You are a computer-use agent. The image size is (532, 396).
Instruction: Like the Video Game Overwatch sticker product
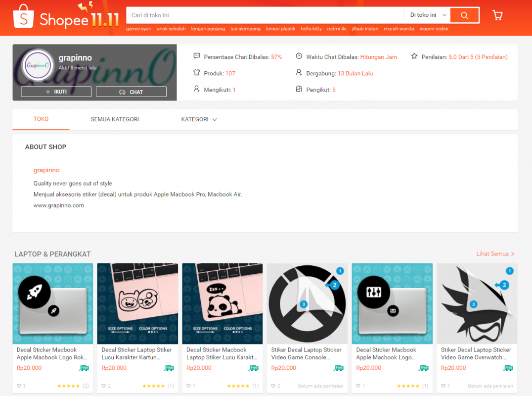tap(443, 386)
